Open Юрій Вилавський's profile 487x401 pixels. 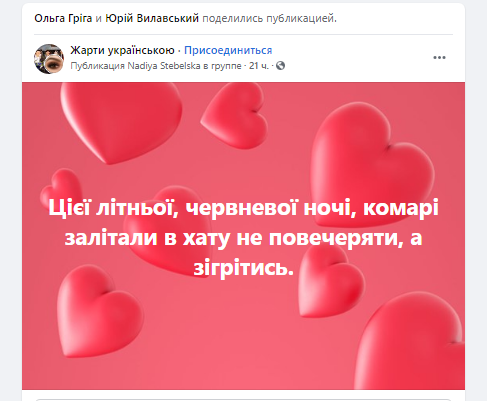click(152, 18)
